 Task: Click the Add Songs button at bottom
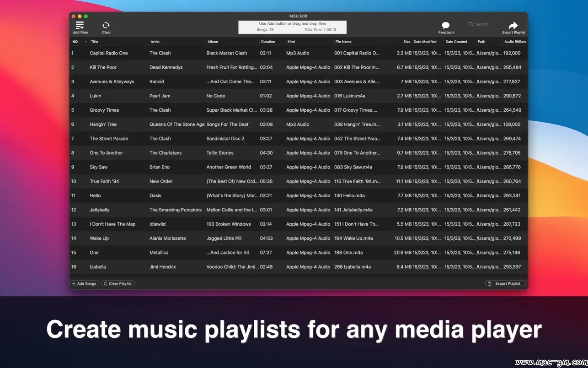pyautogui.click(x=85, y=283)
